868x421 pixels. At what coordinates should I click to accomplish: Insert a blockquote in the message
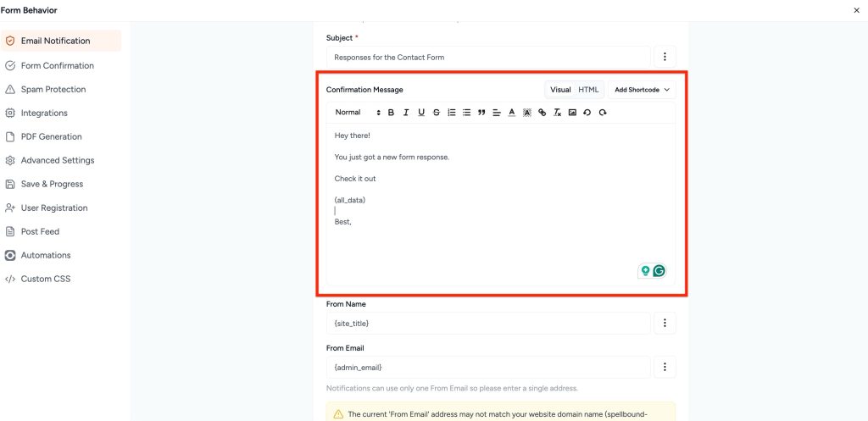[481, 113]
